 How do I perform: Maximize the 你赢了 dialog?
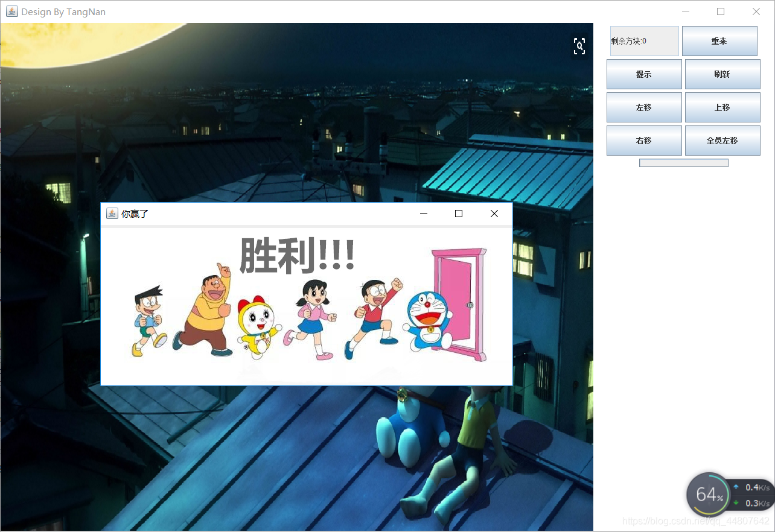[x=459, y=214]
